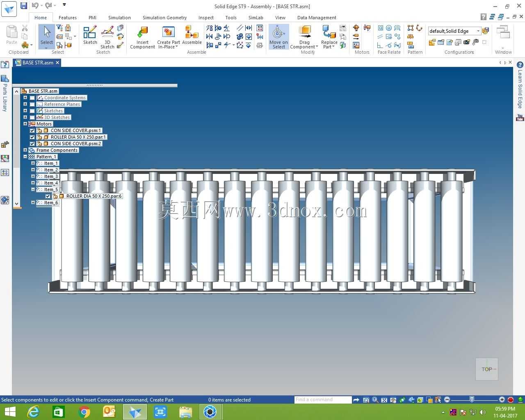This screenshot has height=420, width=525.
Task: Switch to the Features ribbon tab
Action: point(68,18)
